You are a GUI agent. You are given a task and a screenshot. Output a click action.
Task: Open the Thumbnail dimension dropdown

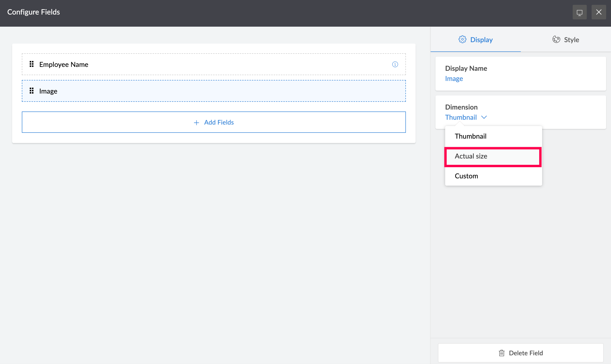[461, 117]
